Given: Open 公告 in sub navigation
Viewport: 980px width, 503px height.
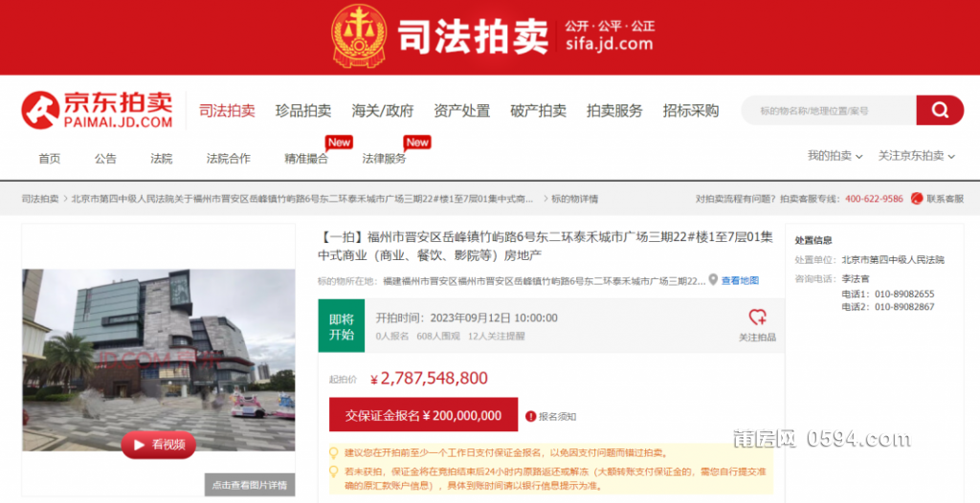Looking at the screenshot, I should (105, 159).
